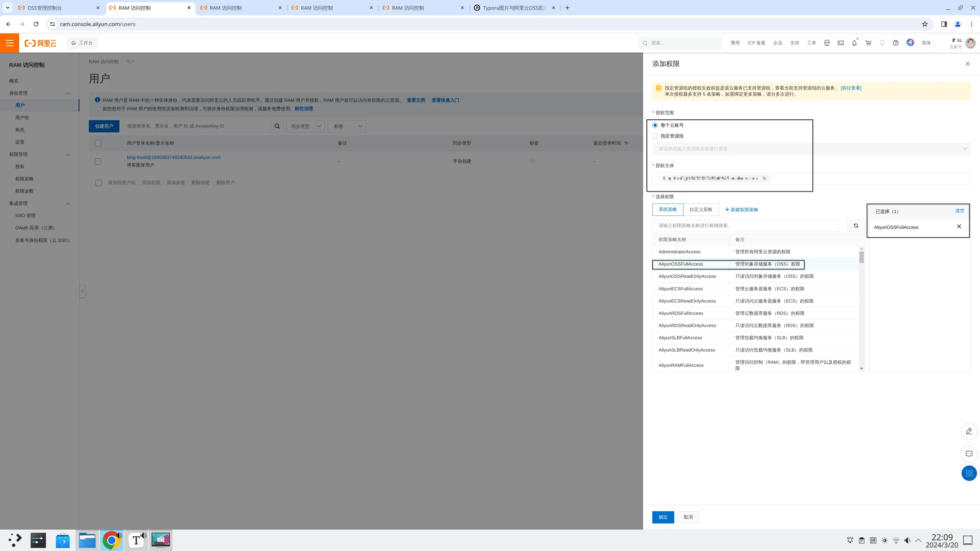980x551 pixels.
Task: Click the 新建权限策略 link
Action: coord(741,210)
